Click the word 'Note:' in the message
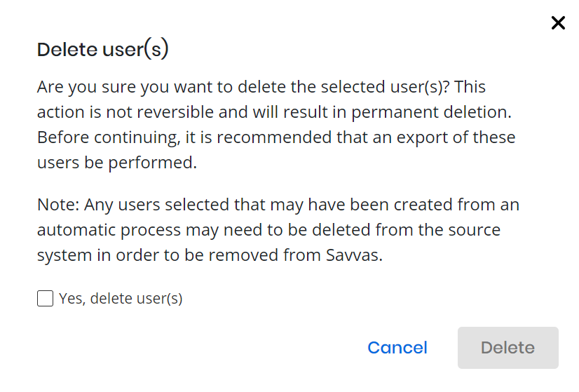The image size is (579, 392). click(58, 204)
